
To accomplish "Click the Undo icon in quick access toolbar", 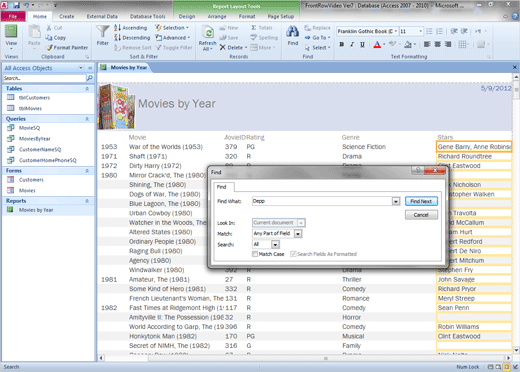I will 26,5.
